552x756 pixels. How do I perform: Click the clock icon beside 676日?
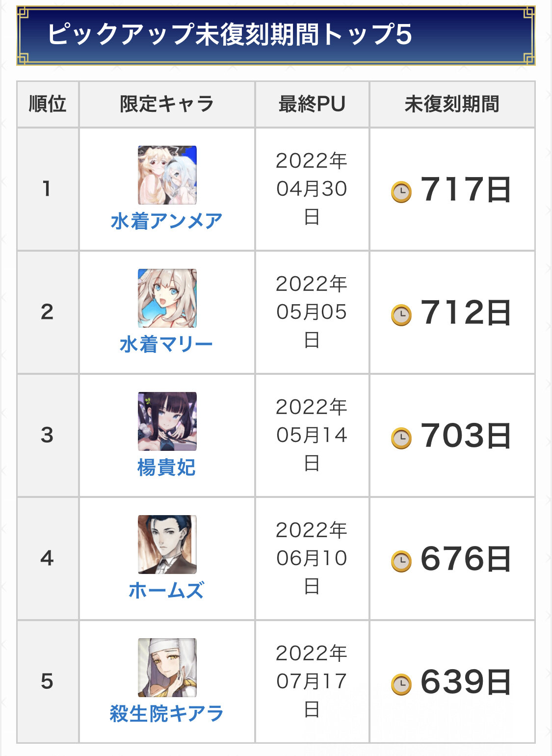click(401, 561)
